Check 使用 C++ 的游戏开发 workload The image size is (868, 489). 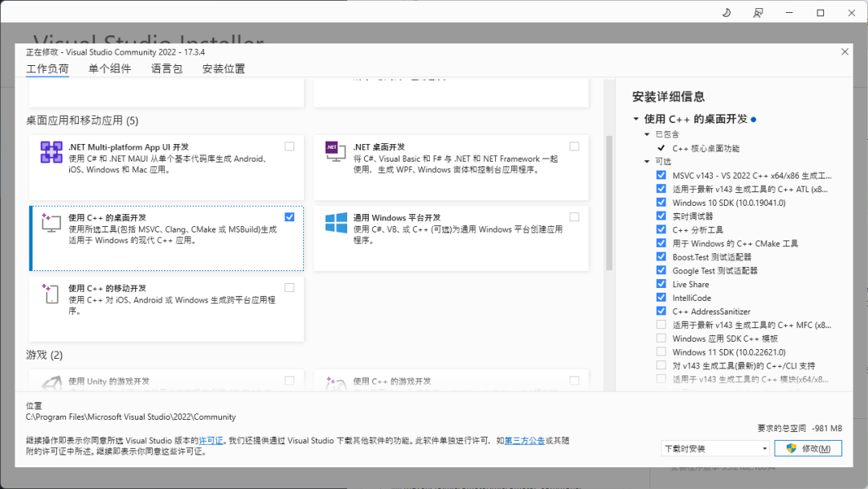pos(575,380)
